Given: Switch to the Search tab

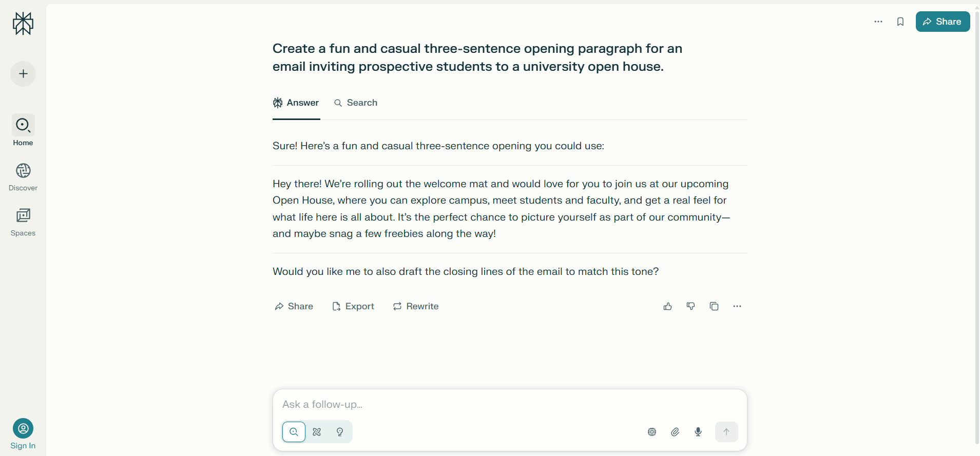Looking at the screenshot, I should (x=356, y=103).
